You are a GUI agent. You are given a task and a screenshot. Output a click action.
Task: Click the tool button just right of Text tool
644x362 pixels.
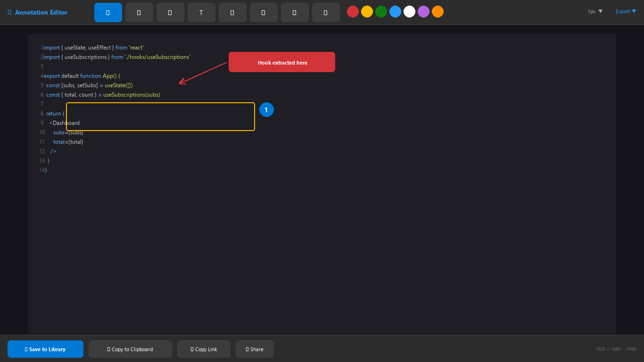coord(232,12)
